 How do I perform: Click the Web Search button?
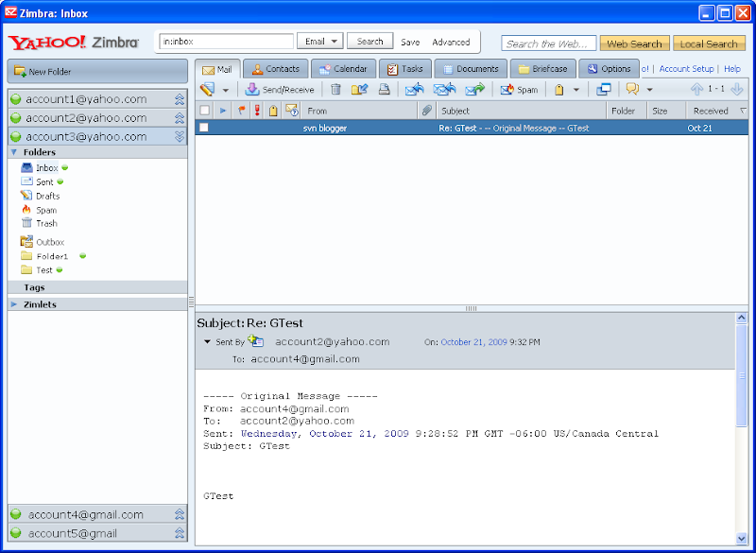pyautogui.click(x=634, y=43)
